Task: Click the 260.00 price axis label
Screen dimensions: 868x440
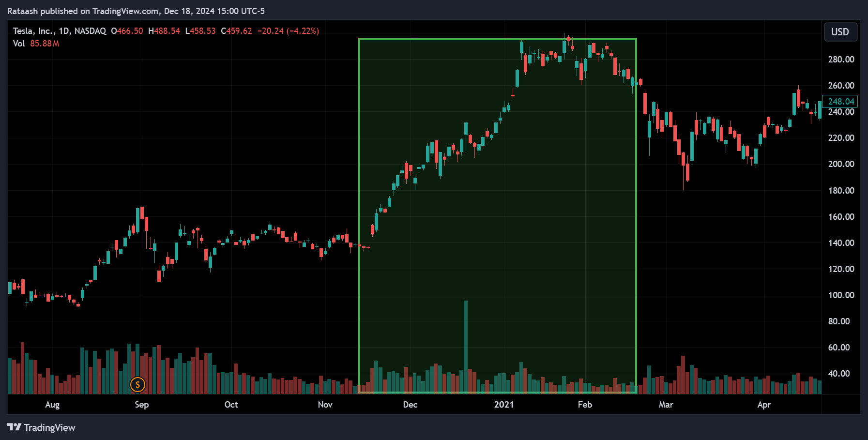Action: (x=841, y=86)
